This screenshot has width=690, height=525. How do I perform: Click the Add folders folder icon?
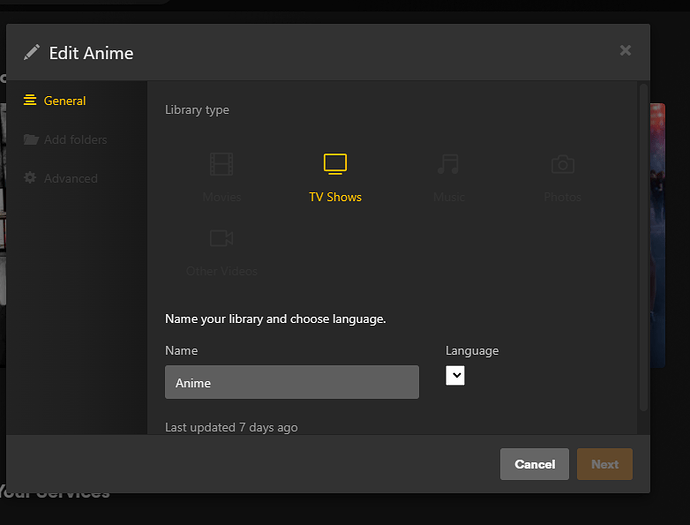pyautogui.click(x=31, y=140)
